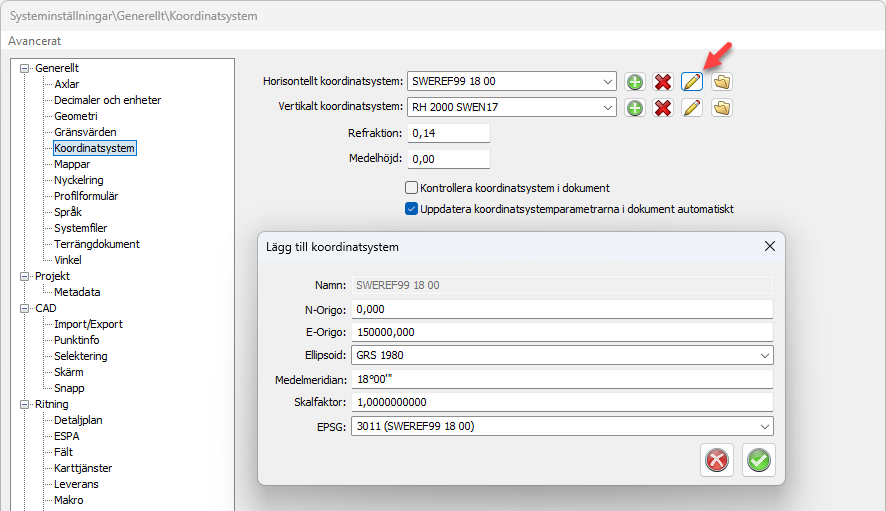The image size is (886, 511).
Task: Open folder icon for vertical coordinate system
Action: coord(721,108)
